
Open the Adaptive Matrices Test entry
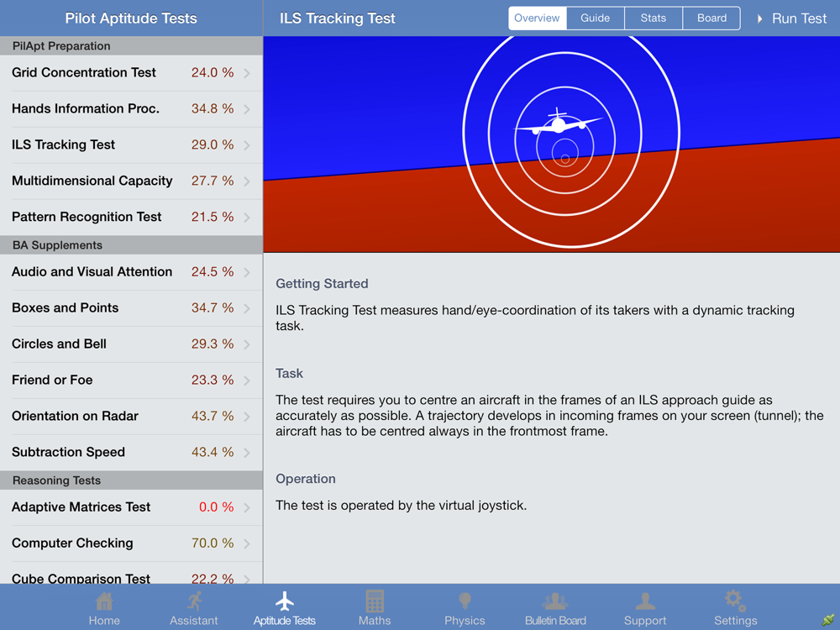[131, 507]
